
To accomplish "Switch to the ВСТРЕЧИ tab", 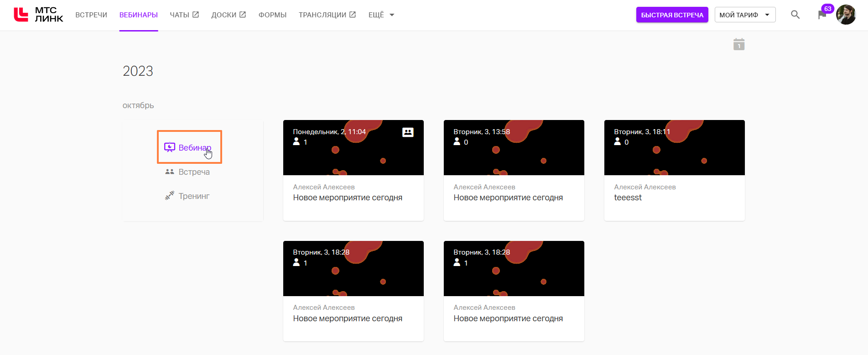I will [91, 15].
